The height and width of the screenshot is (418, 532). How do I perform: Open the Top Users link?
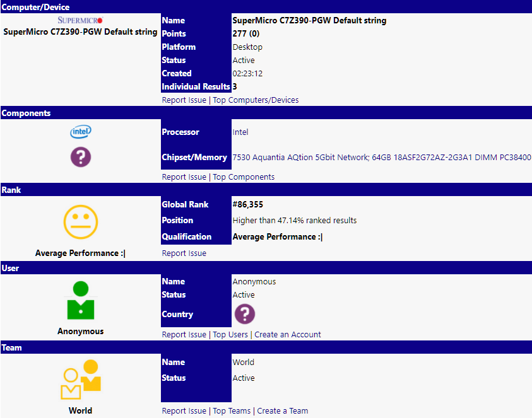click(230, 335)
